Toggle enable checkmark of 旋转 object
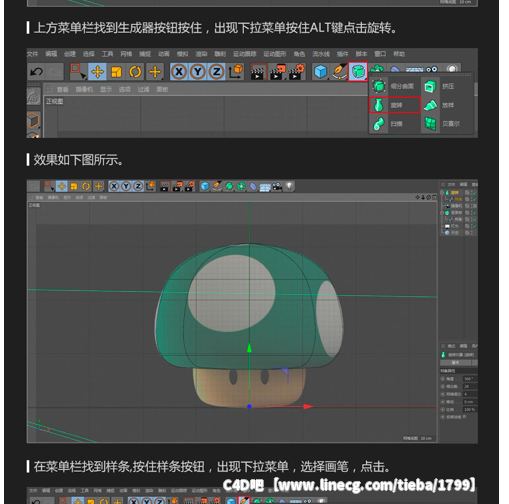509x504 pixels. tap(474, 193)
